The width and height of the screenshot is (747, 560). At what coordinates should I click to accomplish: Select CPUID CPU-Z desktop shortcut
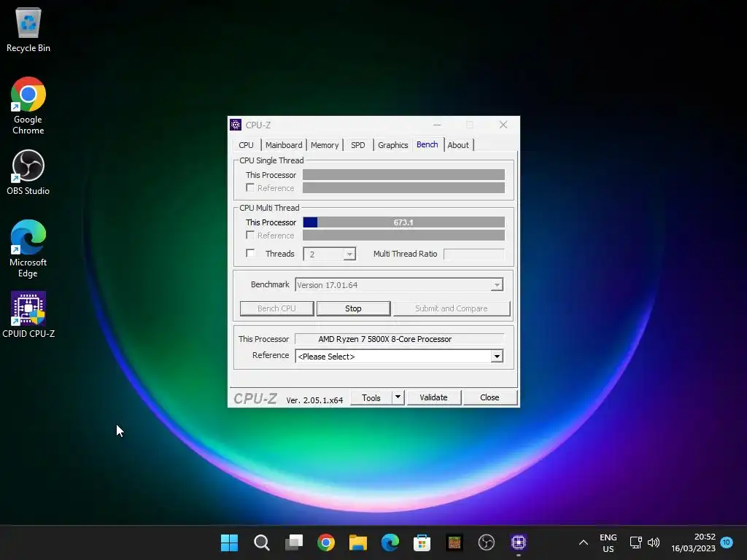28,315
